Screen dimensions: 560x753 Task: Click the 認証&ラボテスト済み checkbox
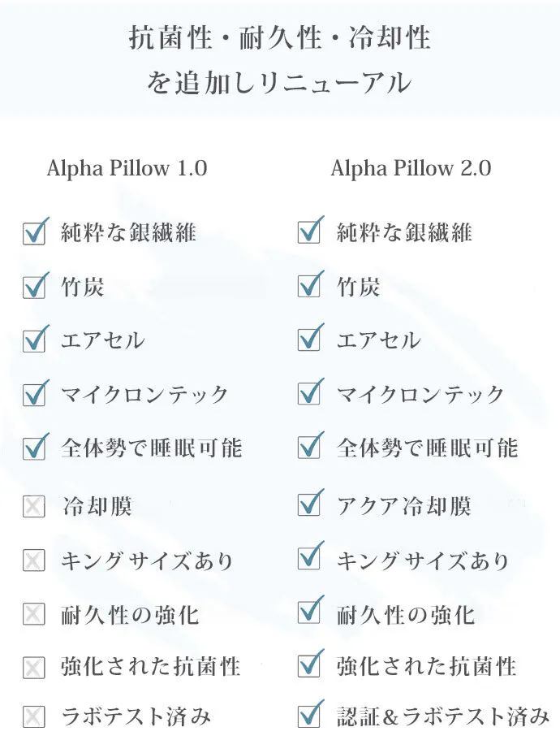pyautogui.click(x=309, y=716)
